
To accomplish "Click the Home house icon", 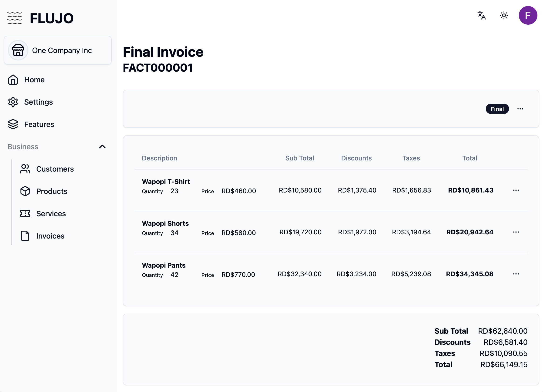I will (x=13, y=80).
